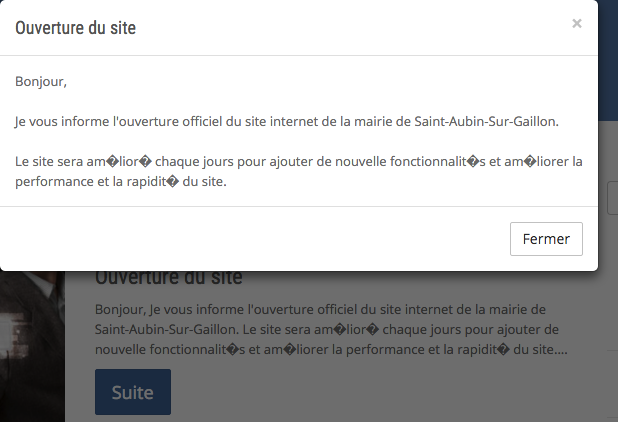
Task: Click the modal sentence starting Je vous informe
Action: point(287,121)
